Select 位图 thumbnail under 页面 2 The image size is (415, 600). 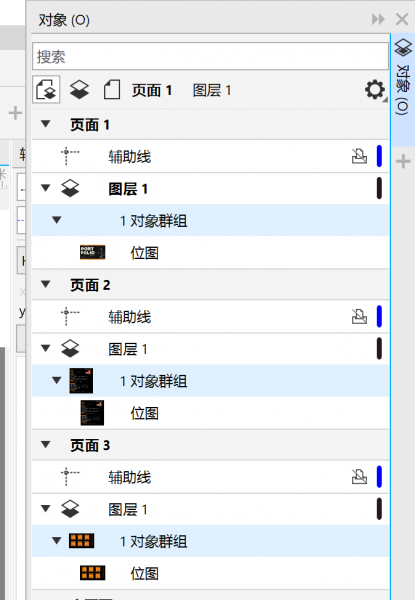pos(92,413)
